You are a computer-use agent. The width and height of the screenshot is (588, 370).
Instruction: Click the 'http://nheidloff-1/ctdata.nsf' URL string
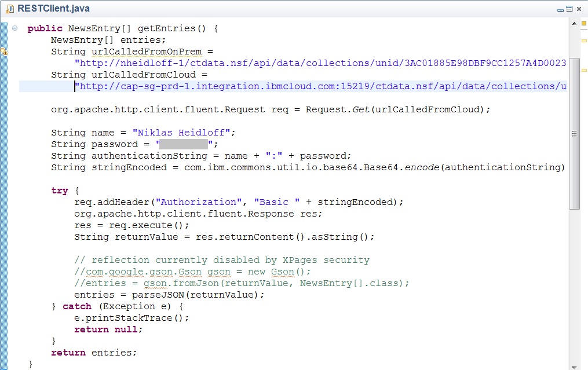[320, 63]
